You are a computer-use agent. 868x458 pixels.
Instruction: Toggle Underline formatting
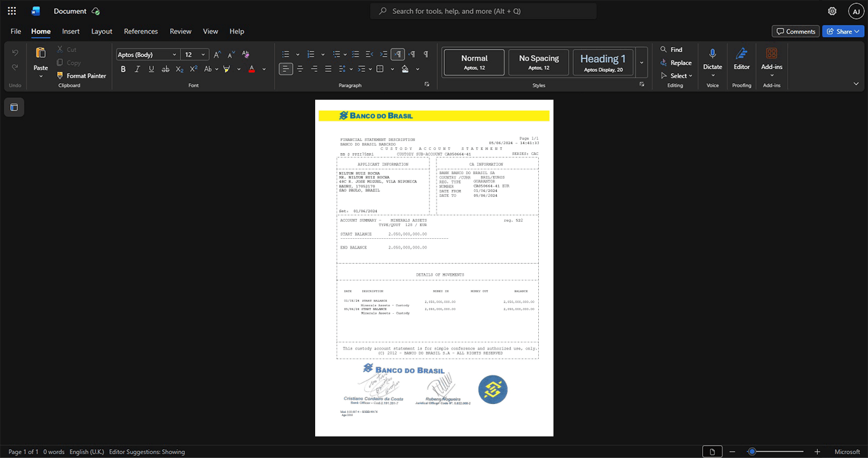[x=151, y=69]
